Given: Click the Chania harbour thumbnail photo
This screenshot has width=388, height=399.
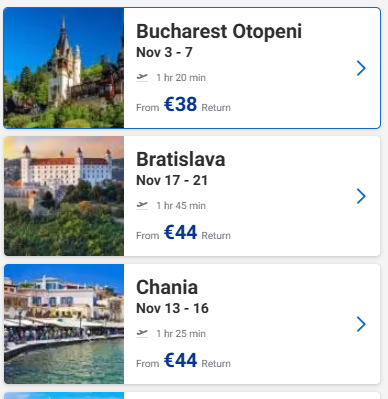Looking at the screenshot, I should pos(64,324).
